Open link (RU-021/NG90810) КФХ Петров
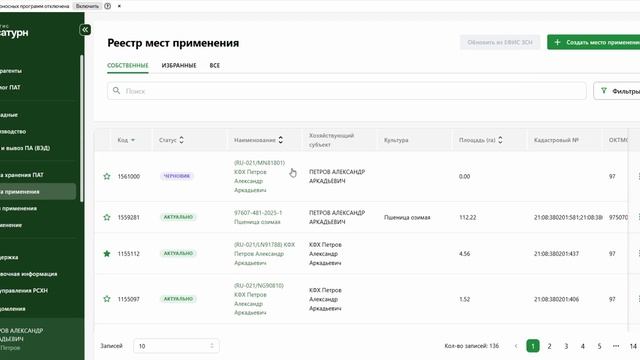The width and height of the screenshot is (640, 360). tap(259, 299)
